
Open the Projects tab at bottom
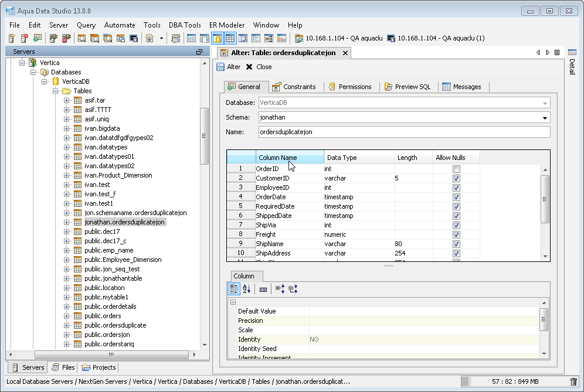(x=99, y=367)
